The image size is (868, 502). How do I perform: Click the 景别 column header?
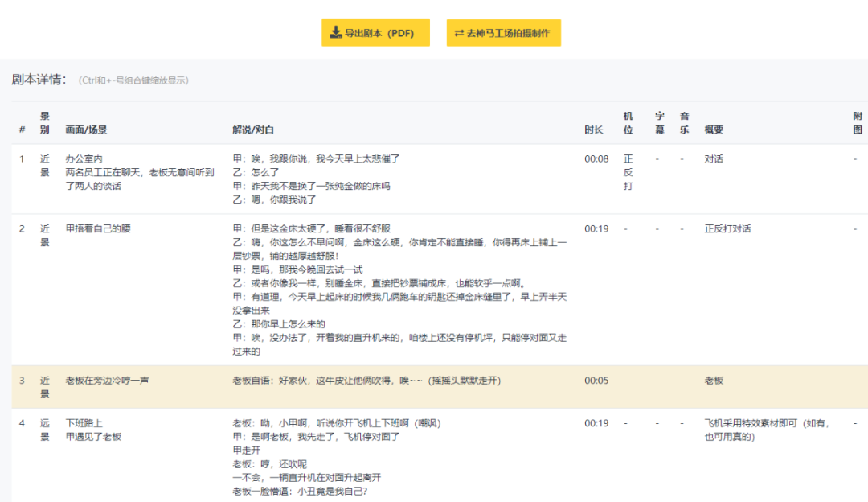[45, 122]
